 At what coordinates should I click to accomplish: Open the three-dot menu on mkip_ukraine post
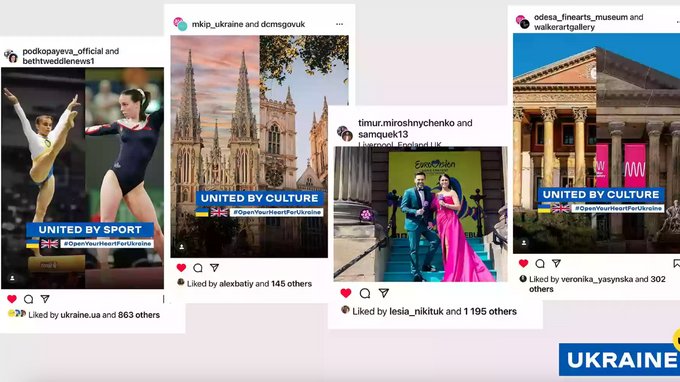pyautogui.click(x=340, y=24)
